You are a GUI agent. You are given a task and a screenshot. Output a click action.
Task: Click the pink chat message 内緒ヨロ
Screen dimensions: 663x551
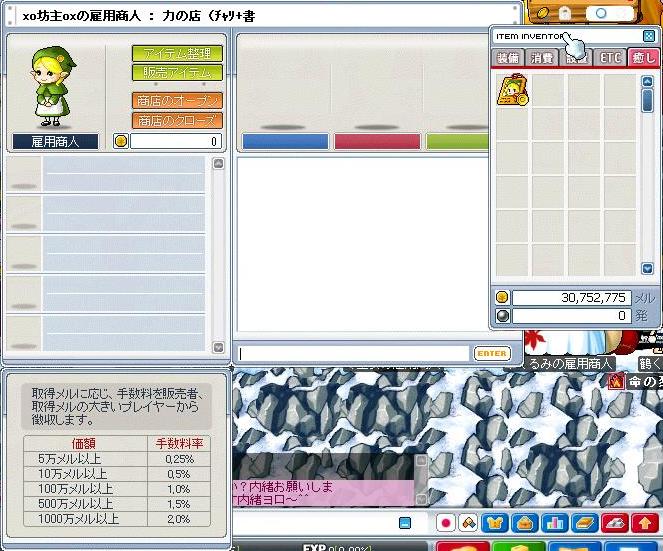click(x=271, y=499)
